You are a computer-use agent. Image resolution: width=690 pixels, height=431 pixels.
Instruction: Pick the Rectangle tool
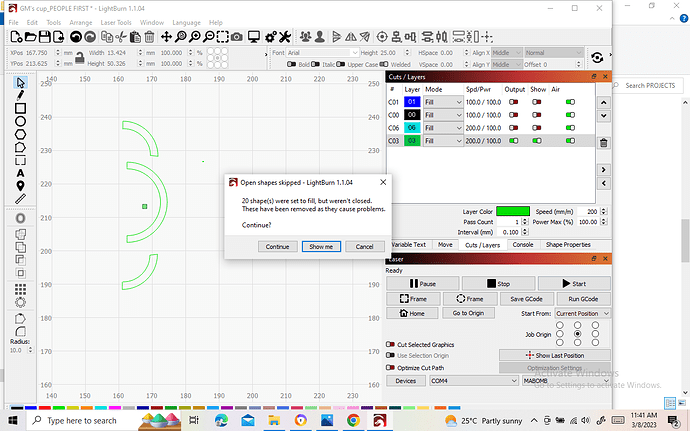click(20, 108)
